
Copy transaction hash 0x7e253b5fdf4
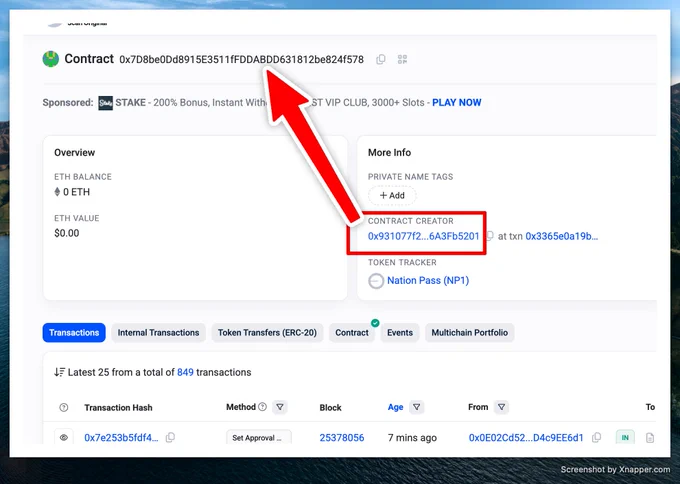[x=170, y=438]
